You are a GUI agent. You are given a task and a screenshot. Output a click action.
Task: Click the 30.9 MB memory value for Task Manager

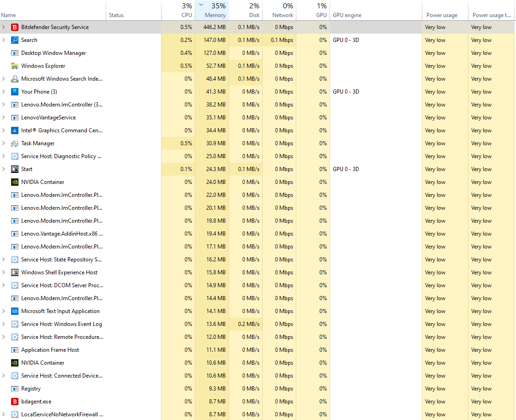coord(216,143)
